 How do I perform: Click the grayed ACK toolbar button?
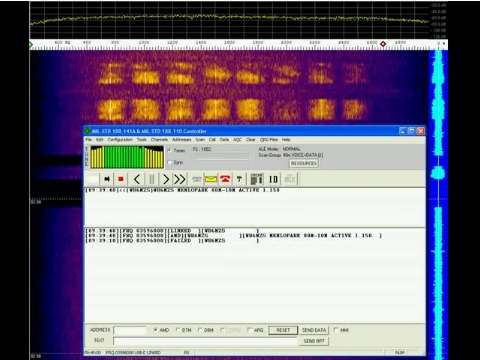(290, 179)
